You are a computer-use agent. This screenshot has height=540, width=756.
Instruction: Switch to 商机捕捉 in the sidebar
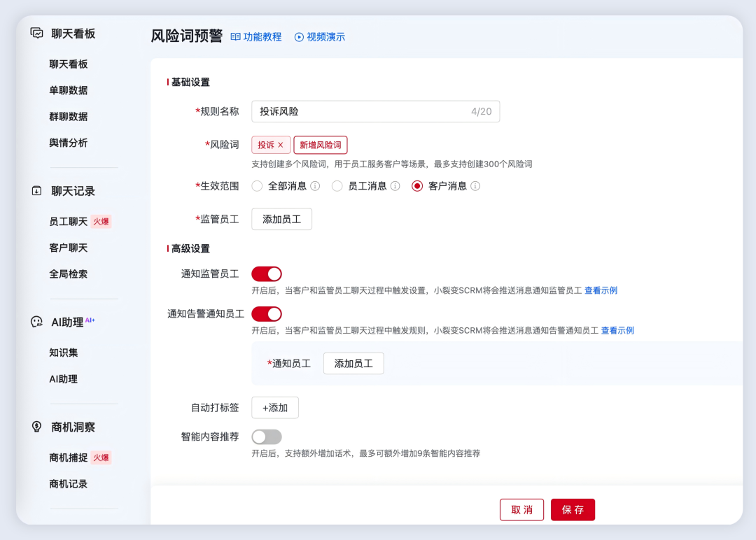(x=67, y=457)
